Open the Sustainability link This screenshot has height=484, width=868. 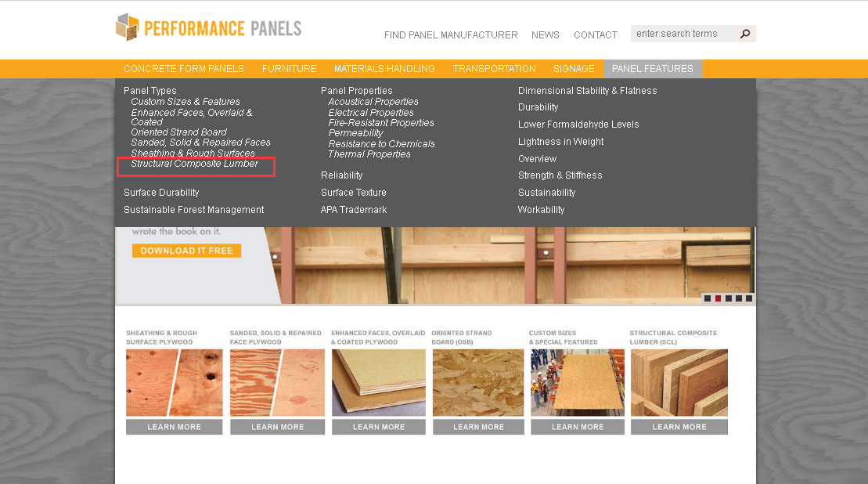(x=546, y=192)
